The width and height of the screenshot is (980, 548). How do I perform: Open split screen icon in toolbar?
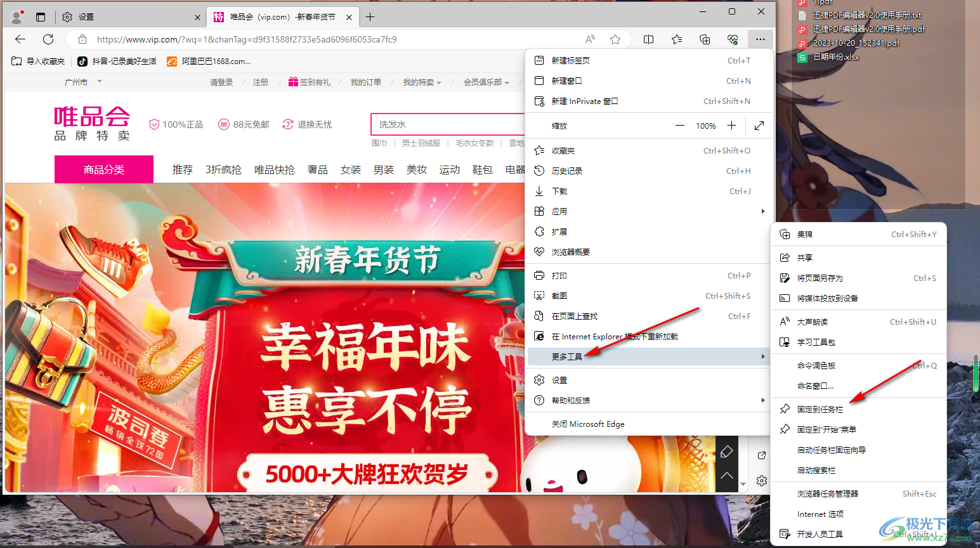tap(648, 39)
